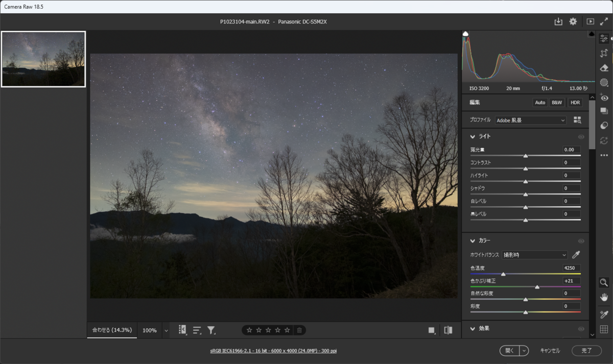Viewport: 613px width, 364px height.
Task: Open the プロファイル Adobe 風景 dropdown
Action: point(531,120)
